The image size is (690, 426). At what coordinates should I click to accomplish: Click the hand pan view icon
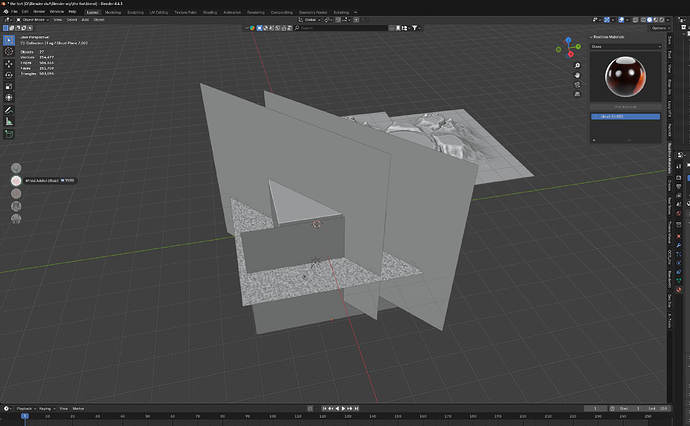[x=577, y=75]
